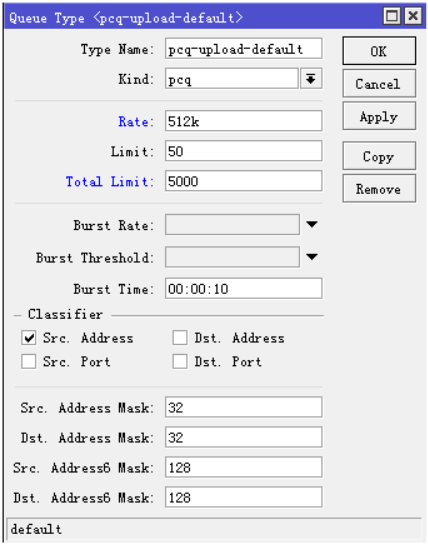Click the Queue Type window title text
428x546 pixels.
[126, 17]
